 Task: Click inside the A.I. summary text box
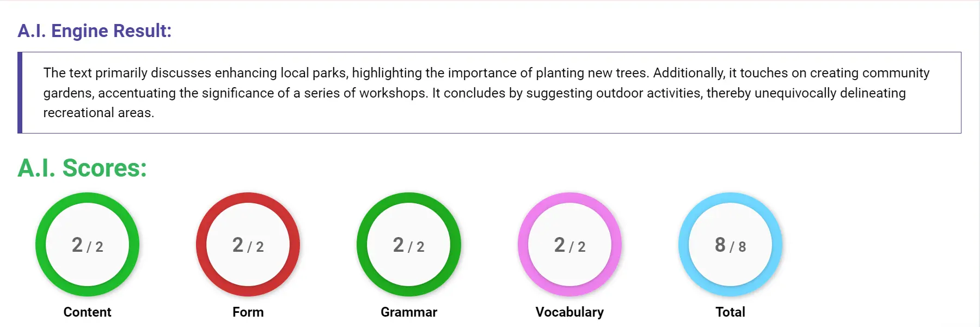click(490, 93)
